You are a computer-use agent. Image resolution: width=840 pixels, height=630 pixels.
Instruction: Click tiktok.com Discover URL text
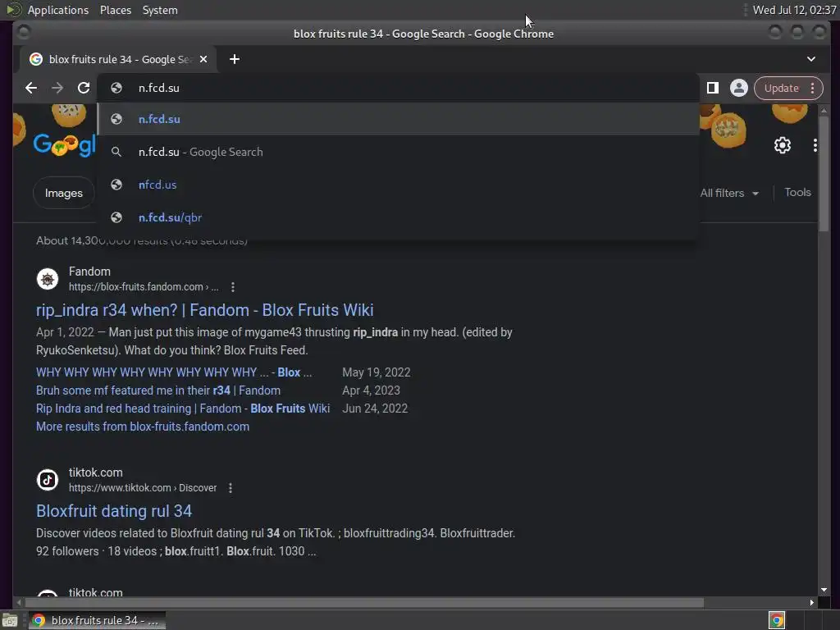tap(143, 488)
